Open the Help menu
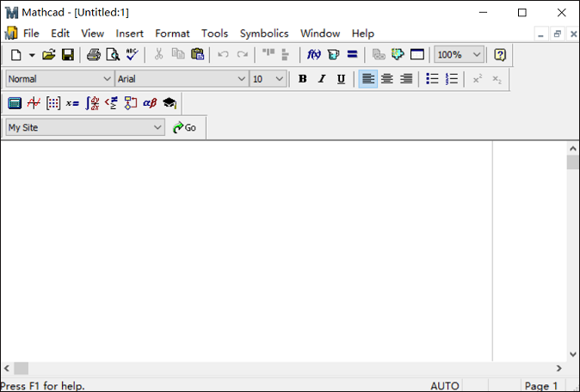Screen dimensions: 580x392 click(363, 34)
